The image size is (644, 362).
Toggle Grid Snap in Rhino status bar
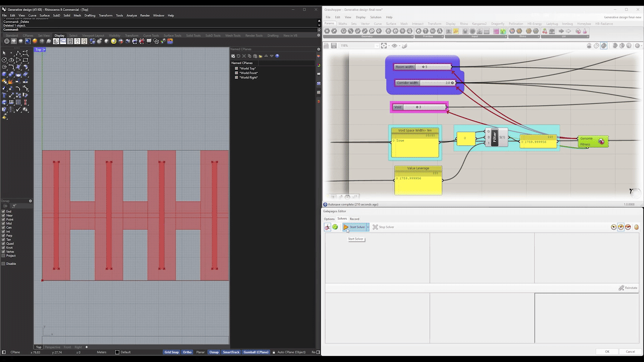point(172,352)
